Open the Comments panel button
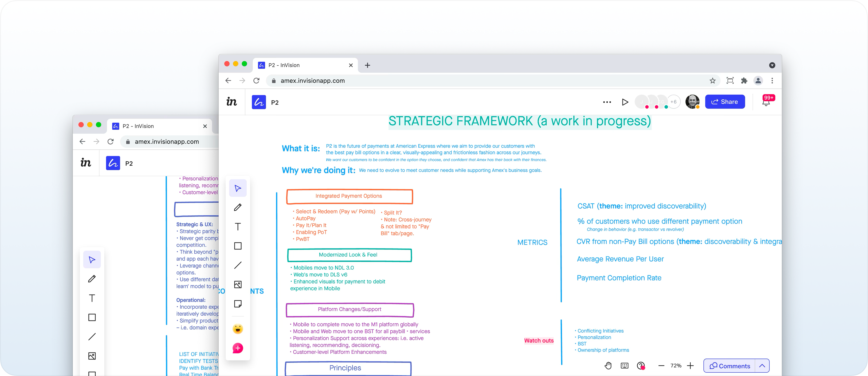 pos(729,366)
